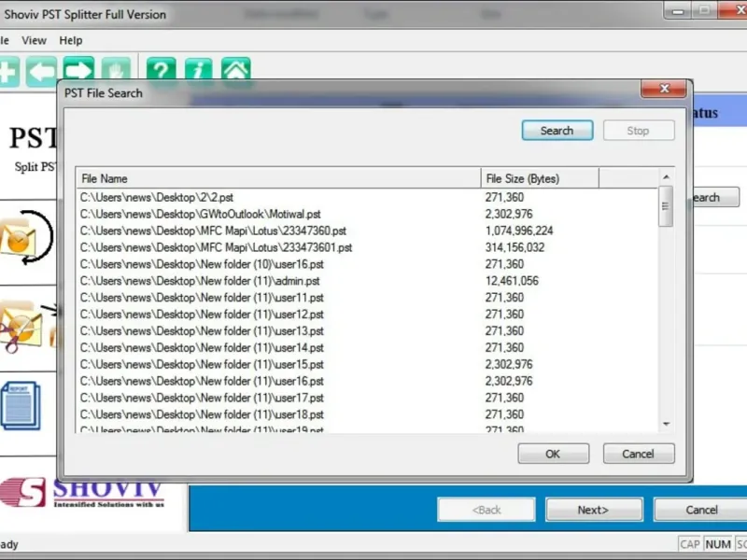This screenshot has height=560, width=747.
Task: Click the green forward arrow toolbar icon
Action: pos(78,70)
